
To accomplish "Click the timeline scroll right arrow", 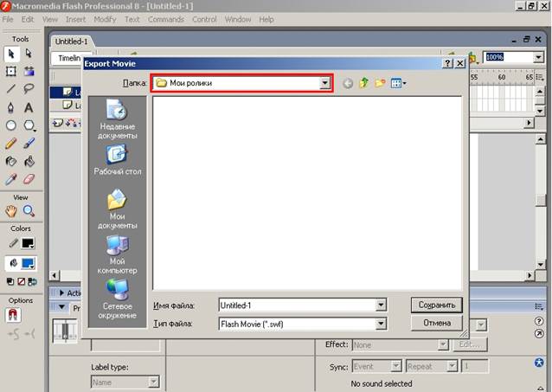I will point(529,123).
